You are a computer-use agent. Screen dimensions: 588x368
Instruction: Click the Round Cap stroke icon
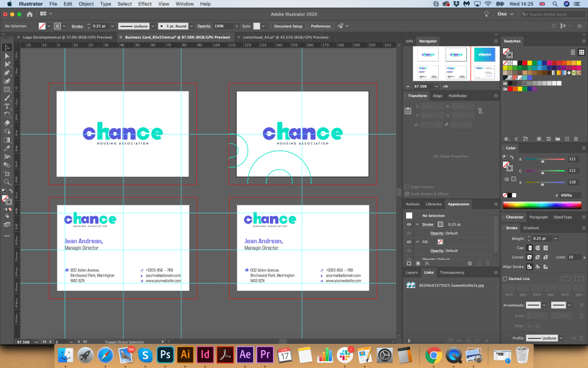tap(537, 248)
